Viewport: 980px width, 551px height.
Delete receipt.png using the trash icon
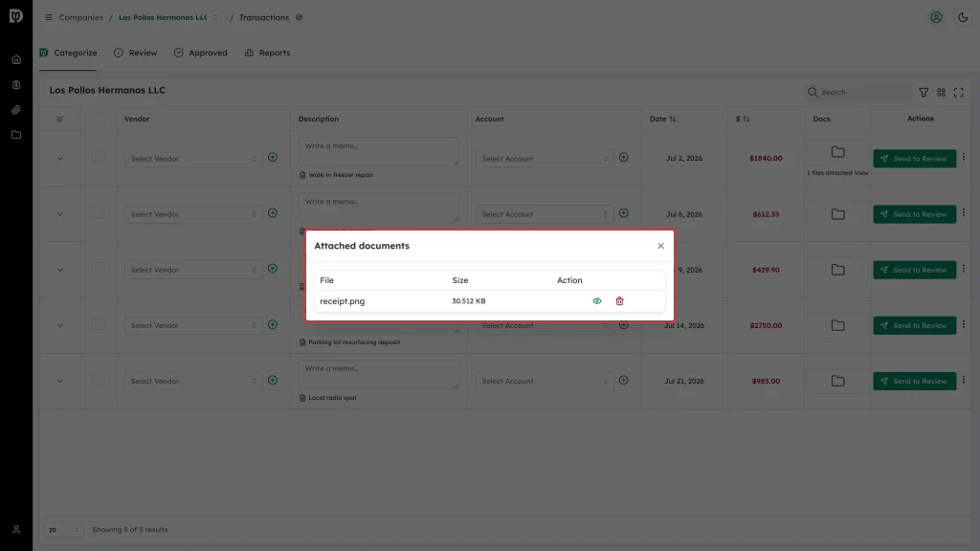click(619, 301)
